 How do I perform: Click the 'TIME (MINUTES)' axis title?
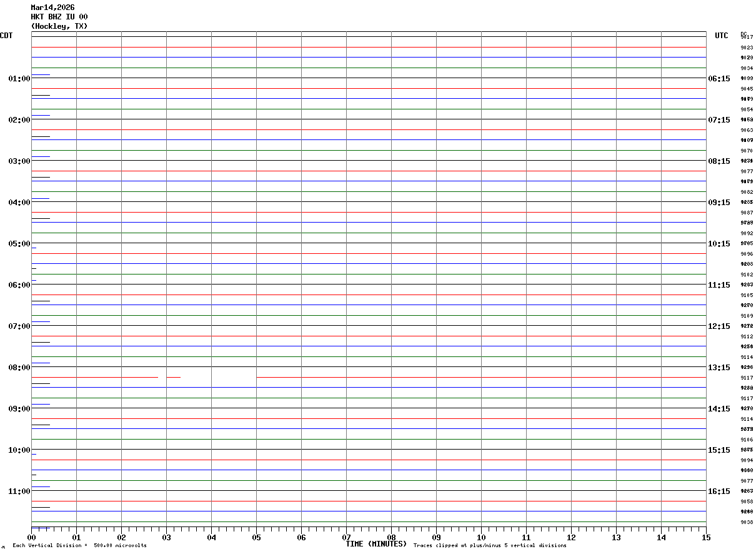[376, 544]
